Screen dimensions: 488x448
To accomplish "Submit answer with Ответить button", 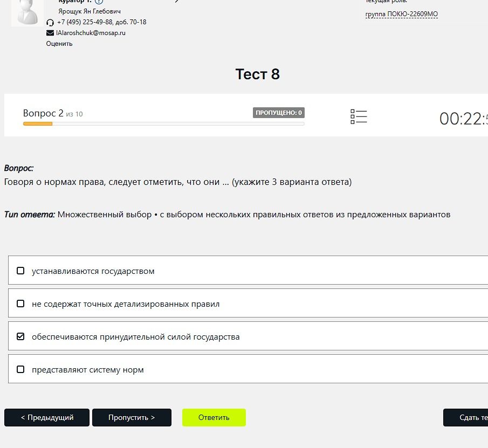I will 214,417.
